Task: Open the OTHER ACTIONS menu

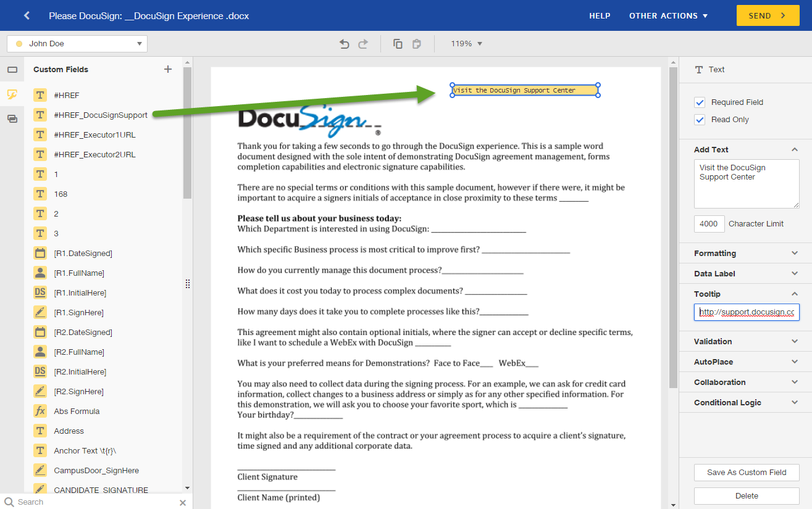Action: click(668, 15)
